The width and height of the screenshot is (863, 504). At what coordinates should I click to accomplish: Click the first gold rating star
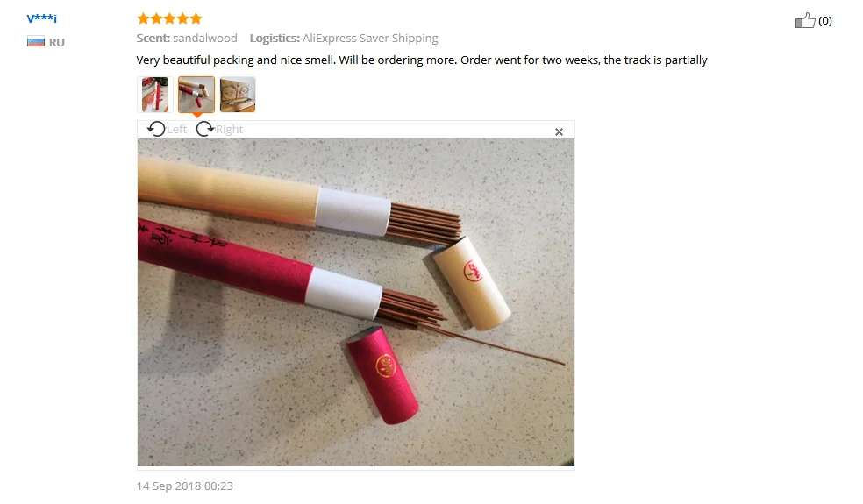[x=143, y=18]
